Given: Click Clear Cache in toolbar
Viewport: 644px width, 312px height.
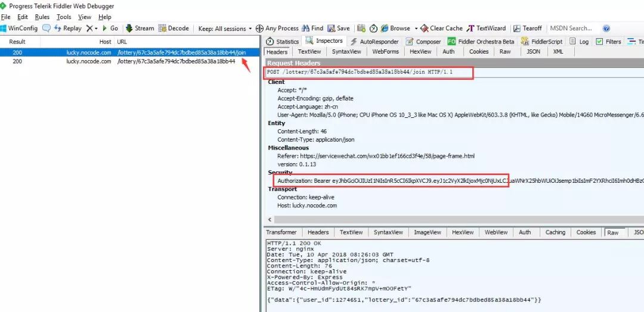Looking at the screenshot, I should (x=441, y=29).
